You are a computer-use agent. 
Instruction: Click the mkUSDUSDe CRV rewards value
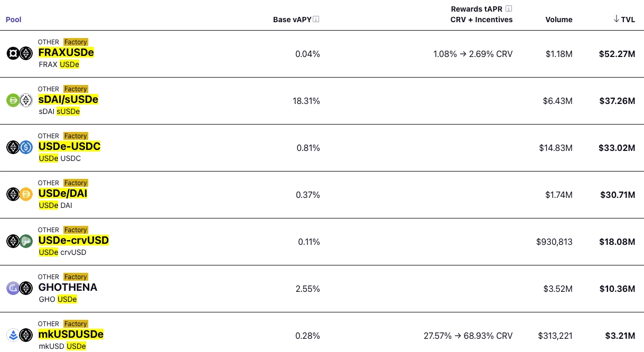pyautogui.click(x=468, y=336)
